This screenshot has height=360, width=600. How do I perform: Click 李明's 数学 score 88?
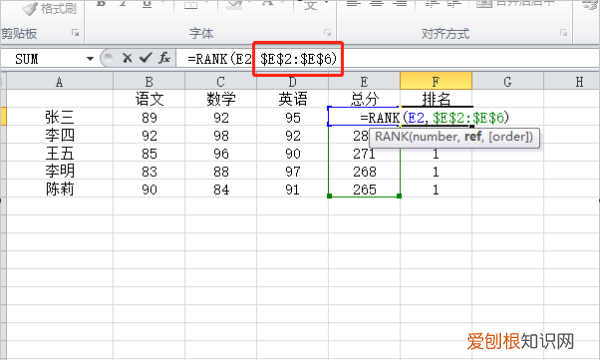click(221, 171)
